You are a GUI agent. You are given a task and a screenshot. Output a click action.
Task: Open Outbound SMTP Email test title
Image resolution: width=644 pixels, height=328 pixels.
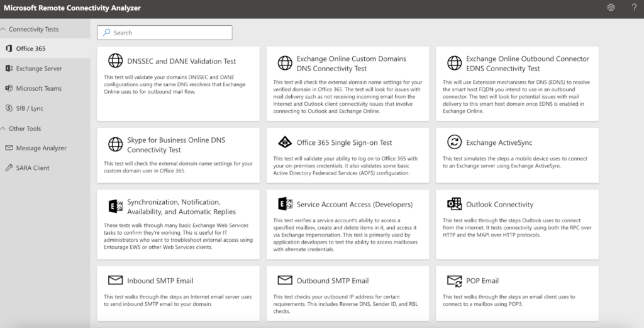[x=333, y=281]
